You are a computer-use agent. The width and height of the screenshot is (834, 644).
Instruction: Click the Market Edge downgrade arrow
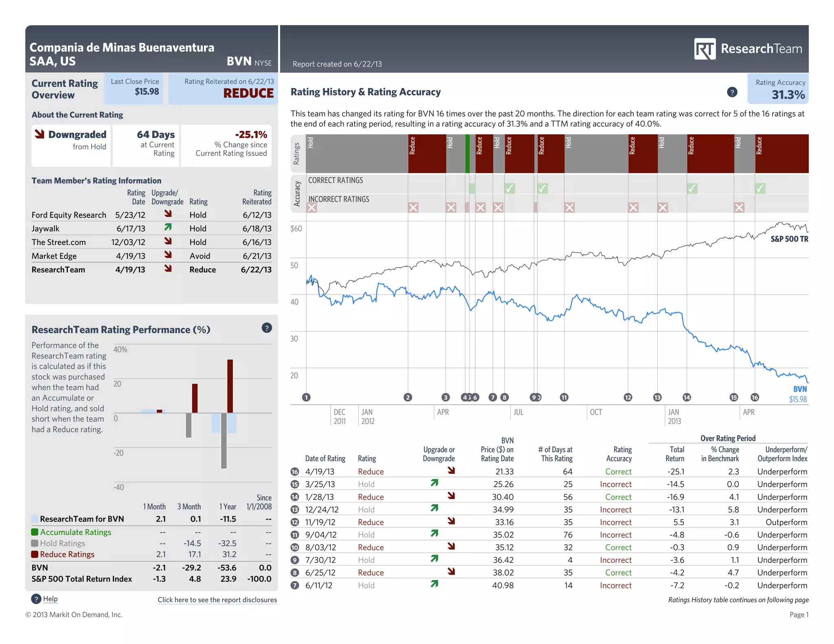pyautogui.click(x=168, y=255)
